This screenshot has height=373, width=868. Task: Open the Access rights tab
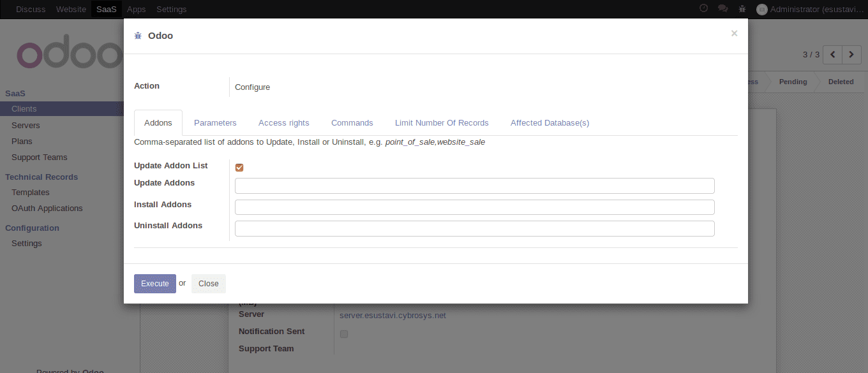point(284,122)
